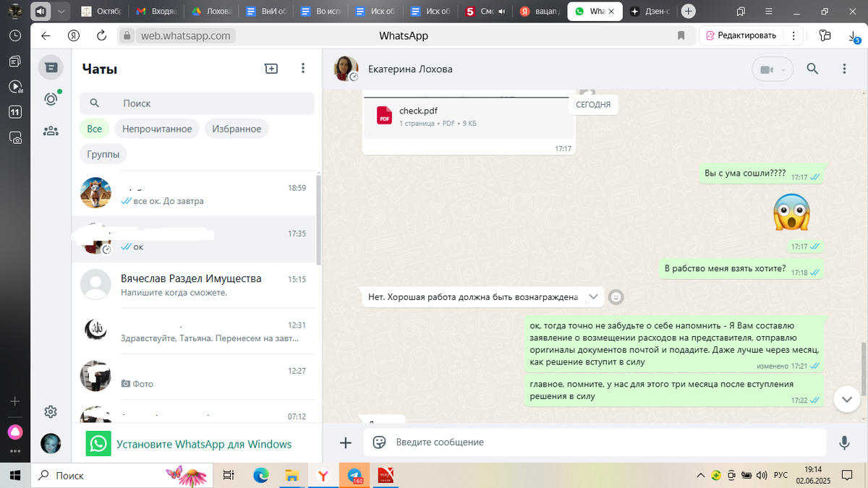Switch to the Лохова Google Drive tab
Viewport: 868px width, 488px height.
212,12
